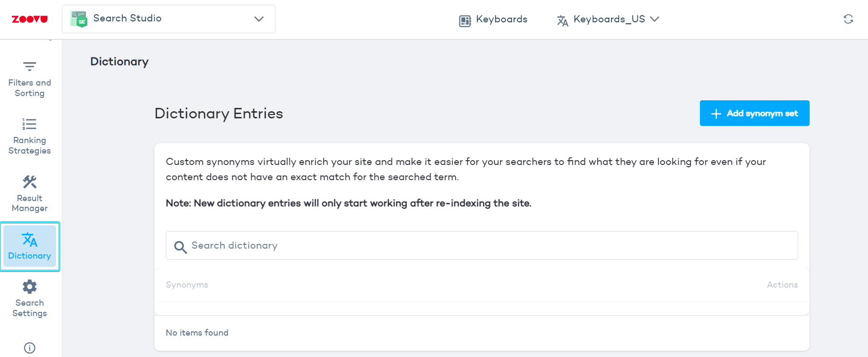The image size is (868, 357).
Task: Click the Keyboards project icon
Action: click(465, 20)
